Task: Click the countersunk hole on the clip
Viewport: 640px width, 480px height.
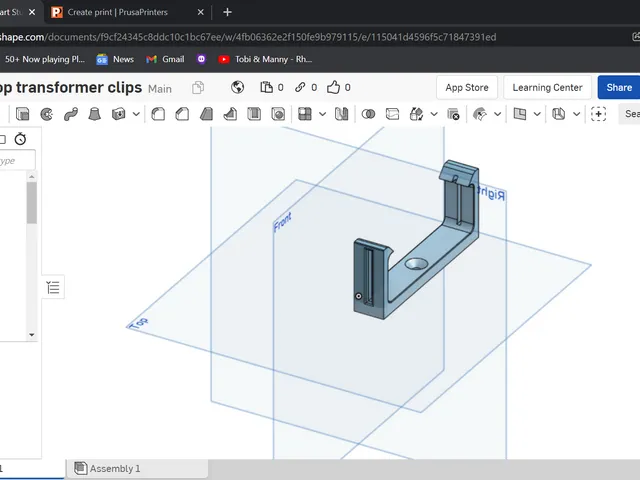Action: pos(416,264)
